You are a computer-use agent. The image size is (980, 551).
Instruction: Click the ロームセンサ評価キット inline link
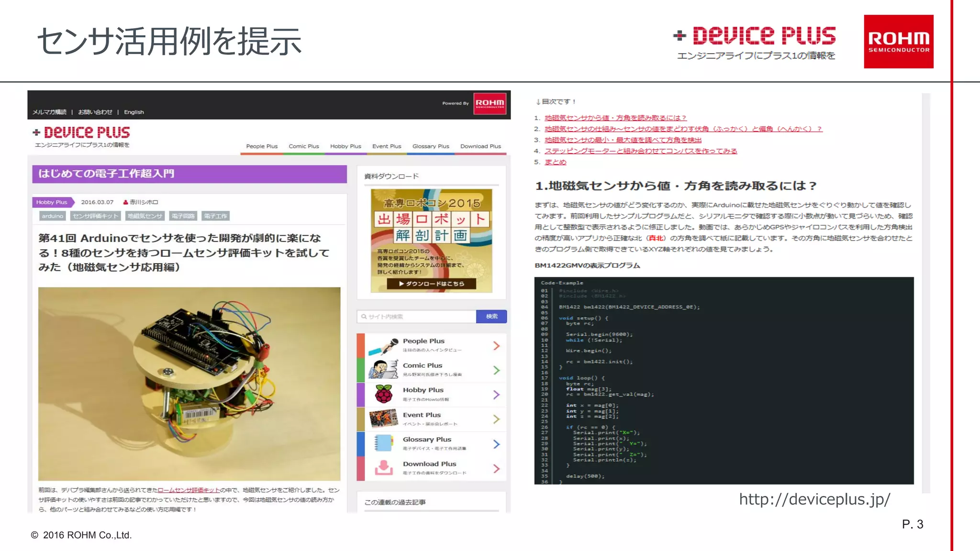tap(189, 490)
